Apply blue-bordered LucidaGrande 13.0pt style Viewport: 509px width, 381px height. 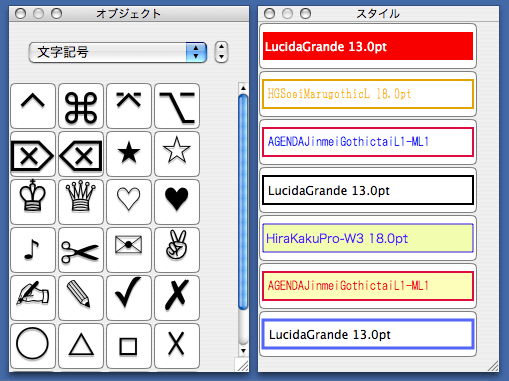(x=368, y=334)
